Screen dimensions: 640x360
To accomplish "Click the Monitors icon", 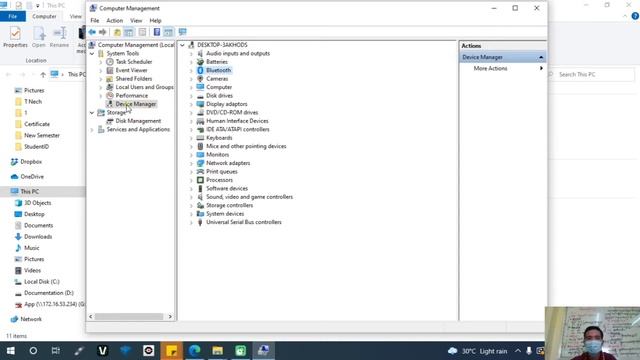I will tap(200, 155).
